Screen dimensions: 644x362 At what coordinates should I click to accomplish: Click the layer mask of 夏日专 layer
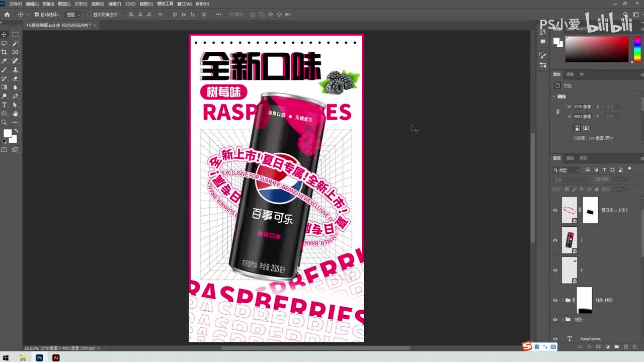tap(590, 210)
